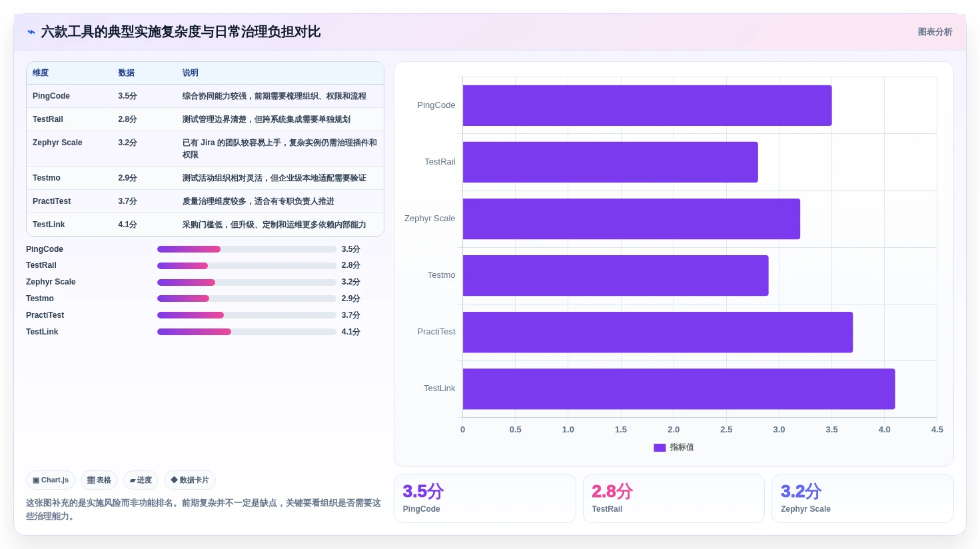The image size is (980, 549).
Task: Click the TestLink progress bar
Action: (246, 332)
